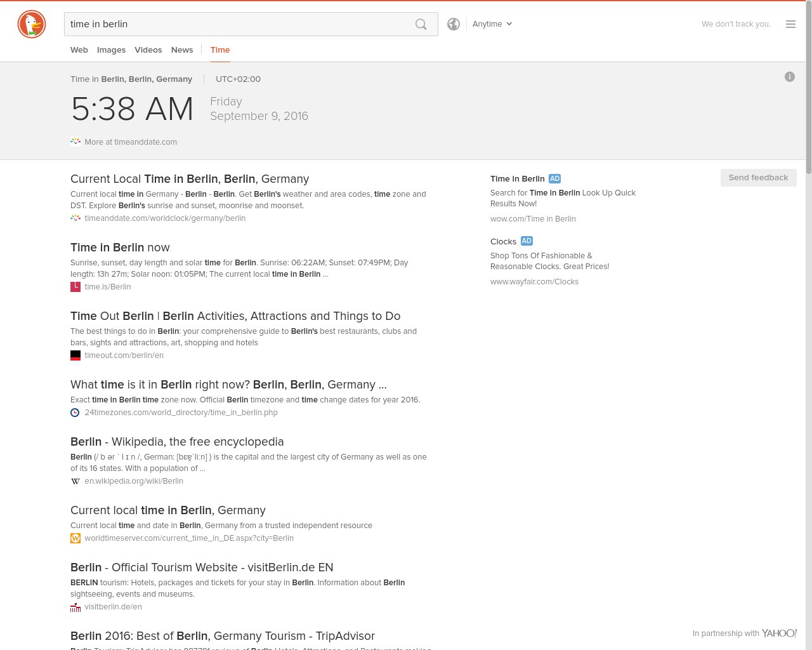Expand the Anytime date filter dropdown
The image size is (812, 650).
(x=492, y=24)
